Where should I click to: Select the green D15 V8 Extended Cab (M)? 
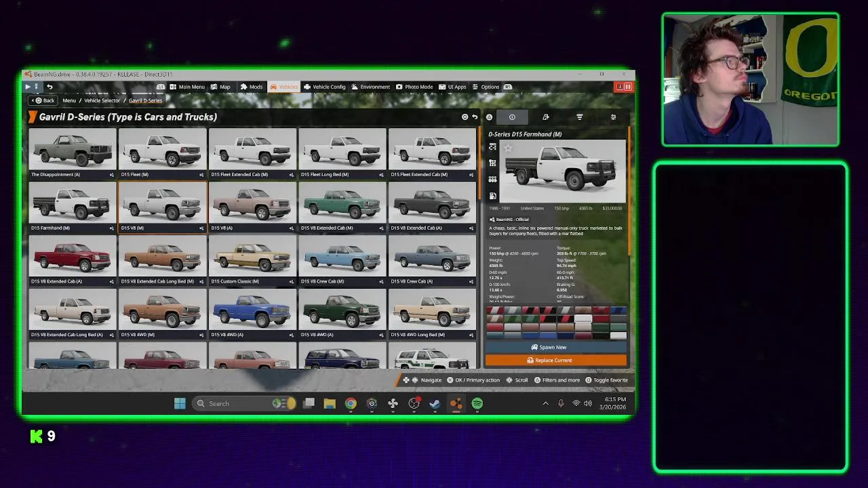[x=342, y=207]
